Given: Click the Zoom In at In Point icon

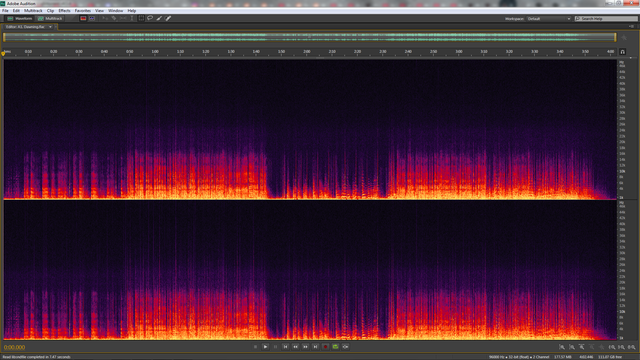Looking at the screenshot, I should (612, 347).
